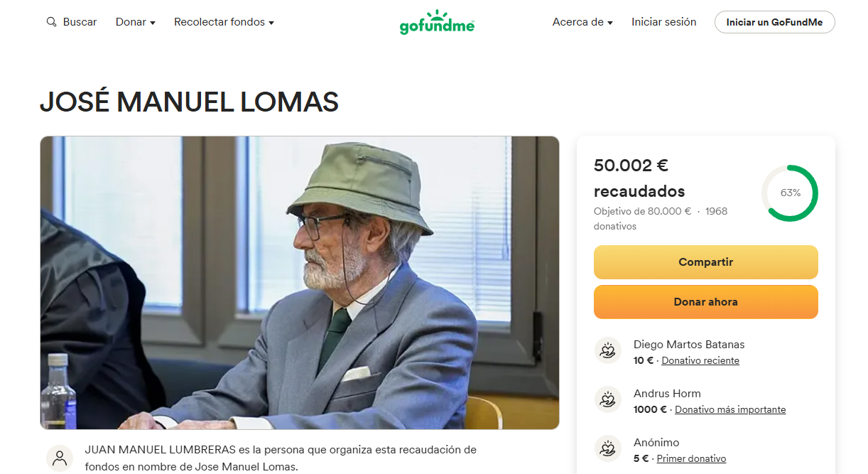The width and height of the screenshot is (868, 474).
Task: Click the Compartir button
Action: coord(705,262)
